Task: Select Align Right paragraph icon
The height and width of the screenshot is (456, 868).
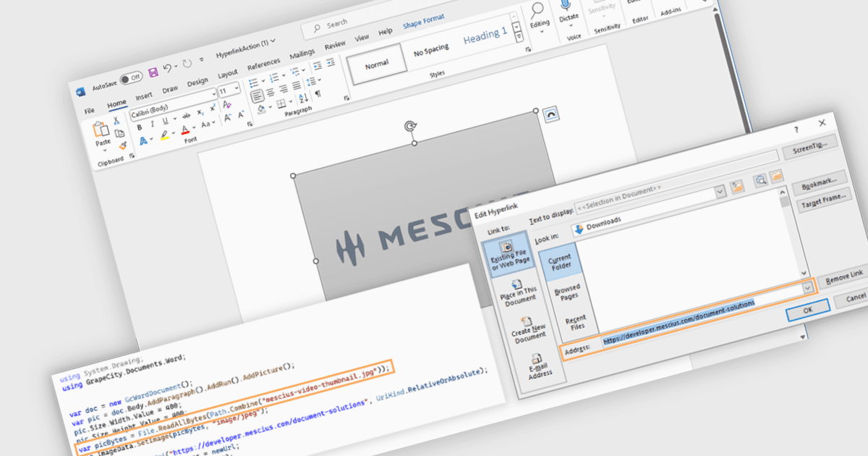Action: (284, 89)
